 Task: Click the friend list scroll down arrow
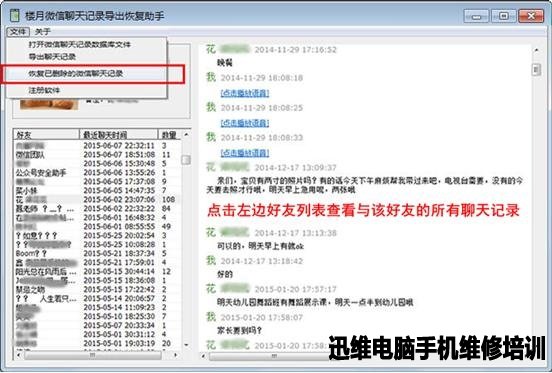coord(186,345)
